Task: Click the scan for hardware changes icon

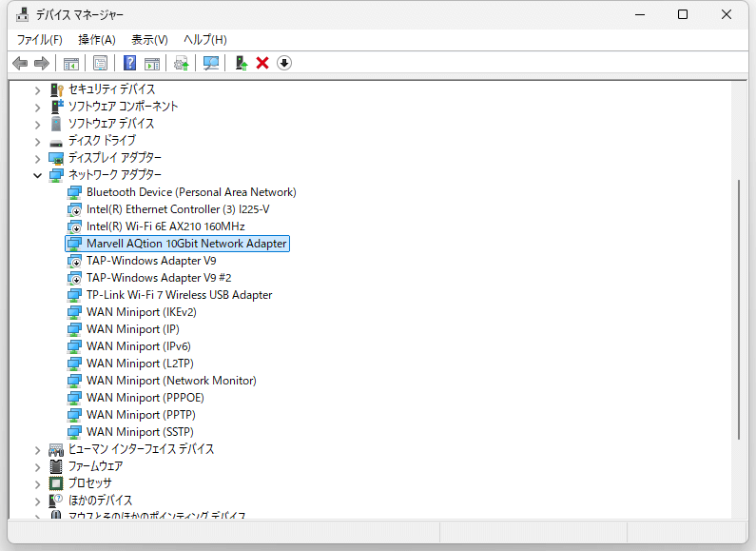Action: tap(210, 63)
